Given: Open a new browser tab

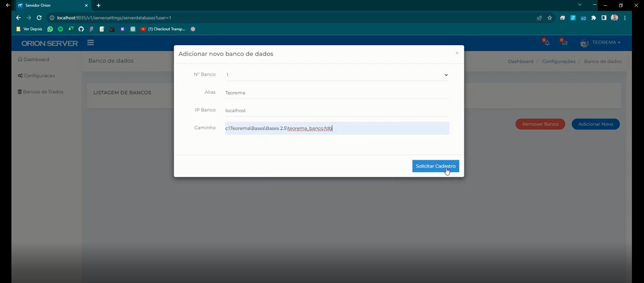Looking at the screenshot, I should (99, 5).
